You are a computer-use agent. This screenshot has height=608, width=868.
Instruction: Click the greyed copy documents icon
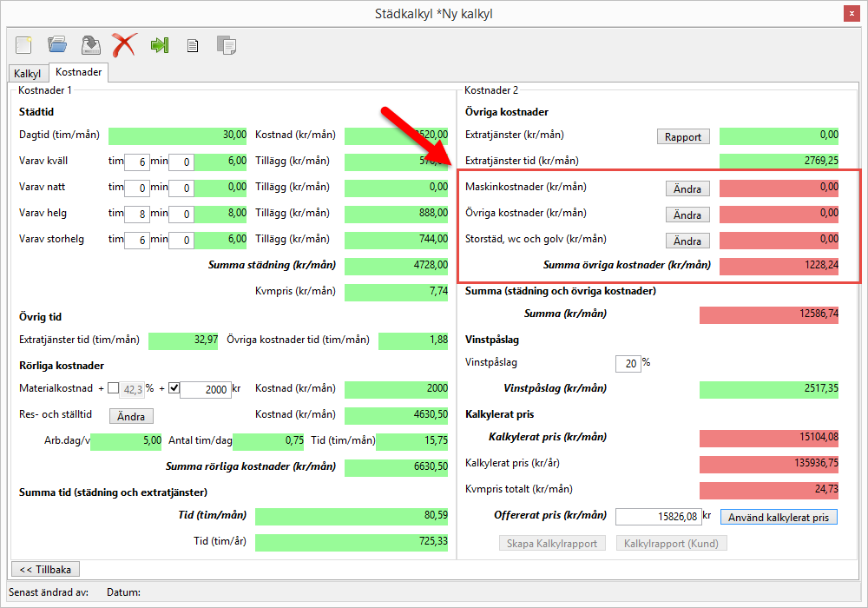pos(227,45)
